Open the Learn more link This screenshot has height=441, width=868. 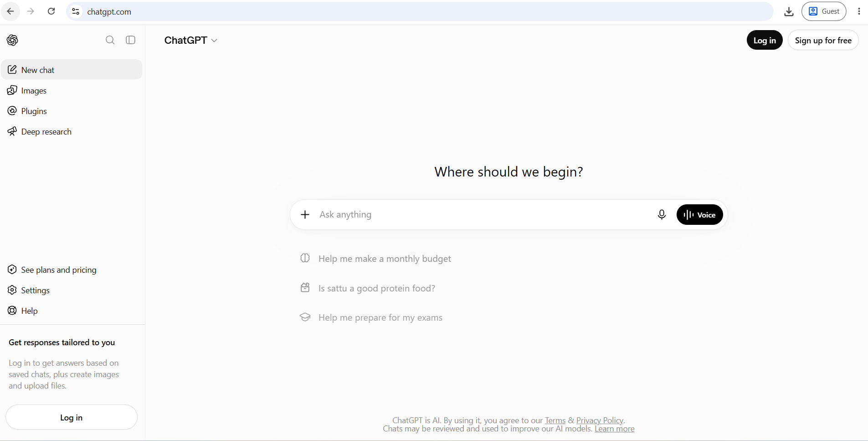(x=614, y=429)
